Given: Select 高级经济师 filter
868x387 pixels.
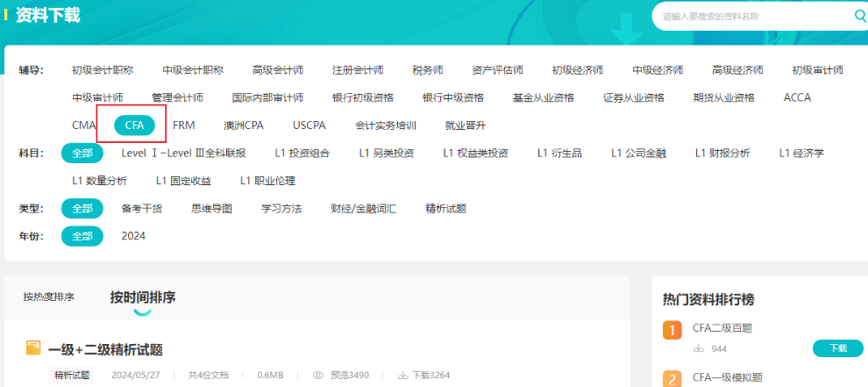Looking at the screenshot, I should 737,70.
